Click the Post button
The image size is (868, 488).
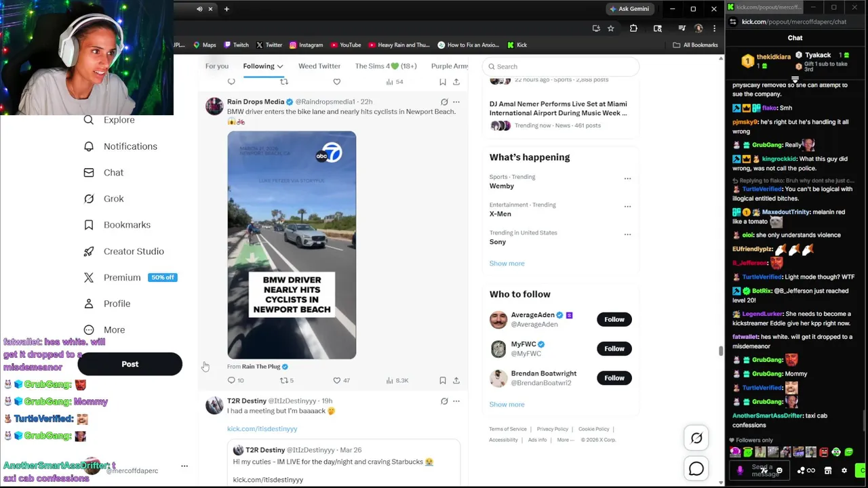click(130, 365)
